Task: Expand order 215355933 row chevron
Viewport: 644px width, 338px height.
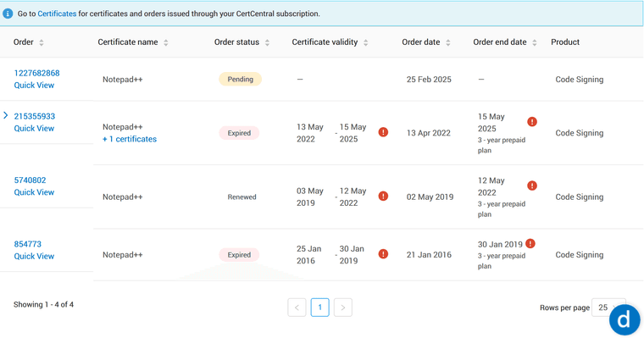Action: click(6, 115)
